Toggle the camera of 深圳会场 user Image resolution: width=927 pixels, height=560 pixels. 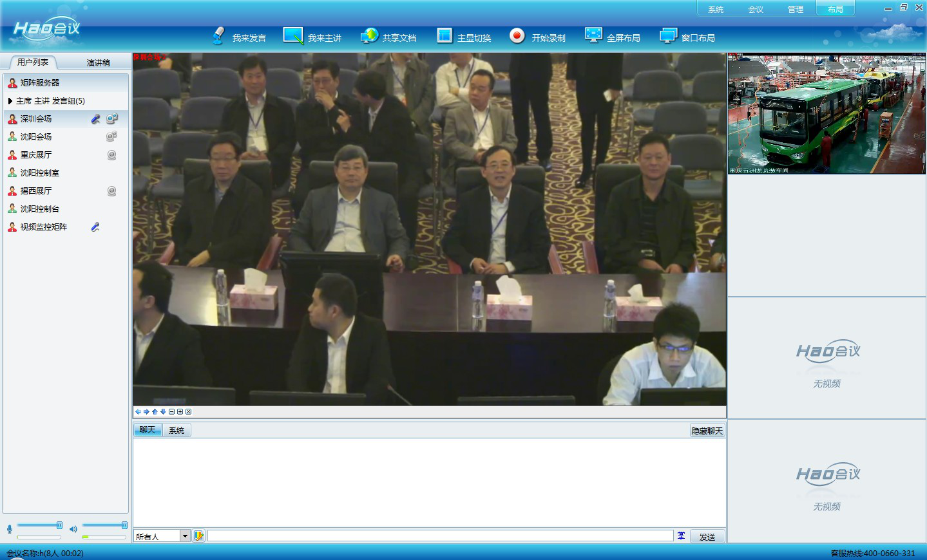[112, 119]
